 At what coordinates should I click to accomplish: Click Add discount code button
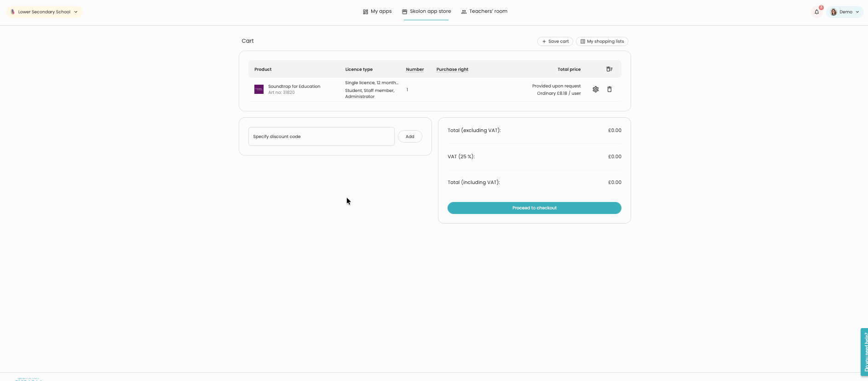410,137
